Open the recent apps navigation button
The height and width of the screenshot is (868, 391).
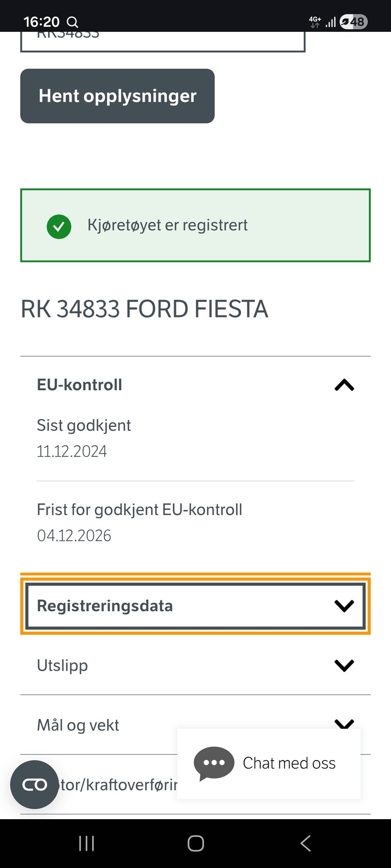click(x=86, y=843)
